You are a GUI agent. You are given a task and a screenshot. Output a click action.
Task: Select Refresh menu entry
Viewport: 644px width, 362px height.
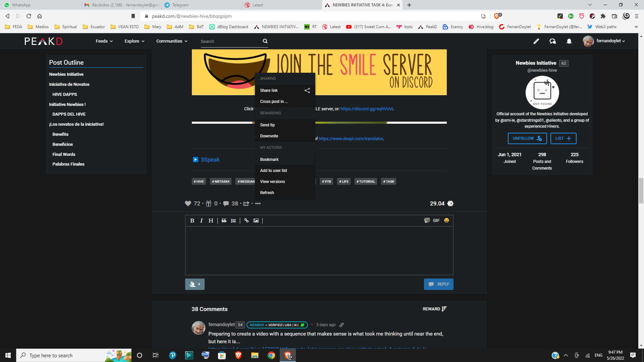click(285, 193)
